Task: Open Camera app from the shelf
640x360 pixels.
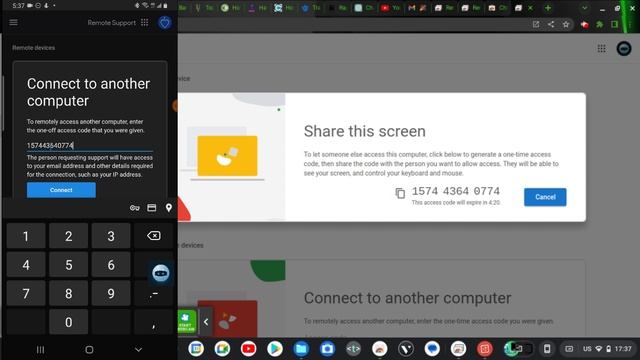Action: [x=327, y=349]
